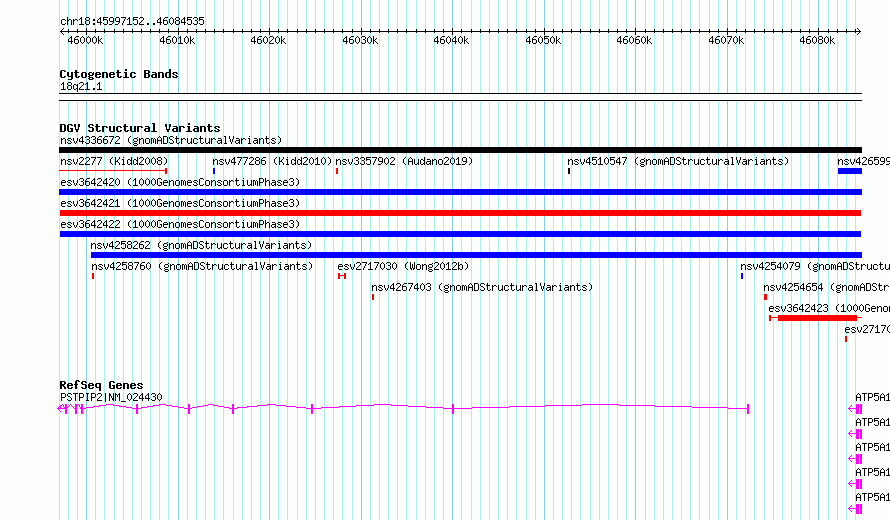Click the chr18:45997152..46084535 coordinate label

[132, 21]
